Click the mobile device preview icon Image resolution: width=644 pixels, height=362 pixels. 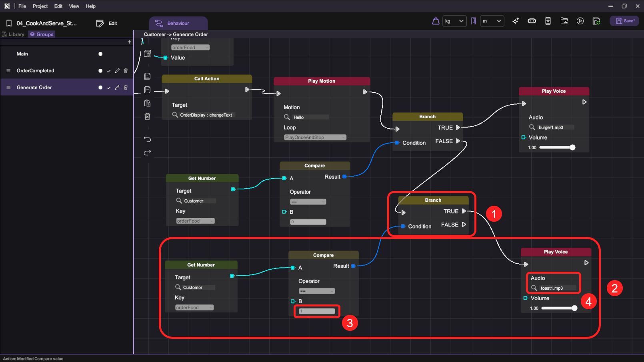[548, 21]
